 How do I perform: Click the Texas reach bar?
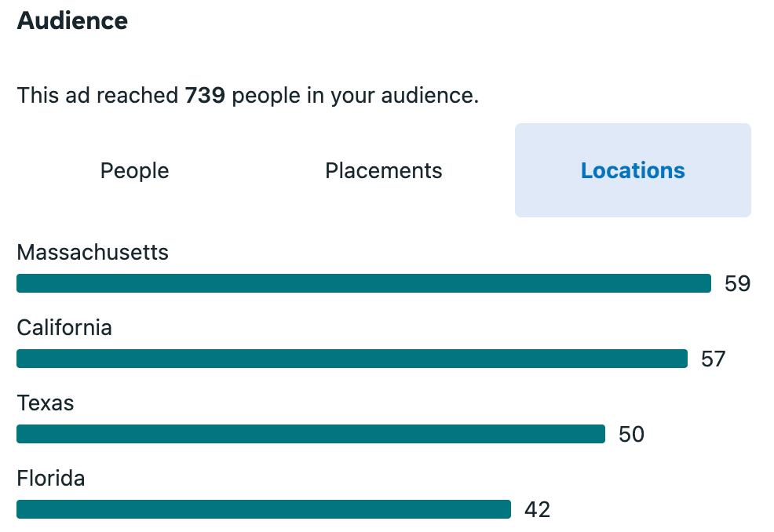pyautogui.click(x=311, y=434)
